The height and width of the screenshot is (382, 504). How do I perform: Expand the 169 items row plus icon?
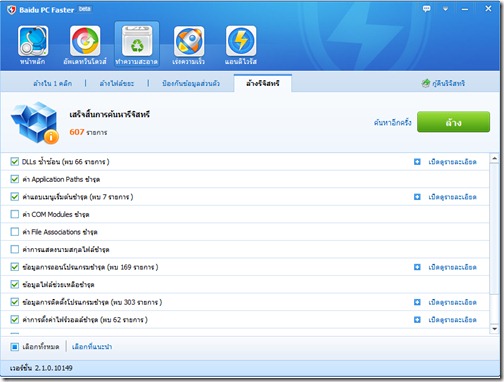point(417,267)
